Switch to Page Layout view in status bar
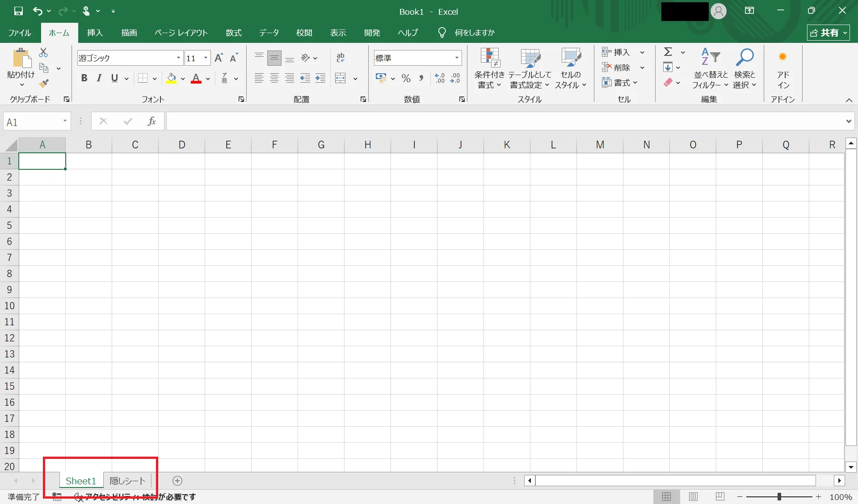 pyautogui.click(x=693, y=496)
